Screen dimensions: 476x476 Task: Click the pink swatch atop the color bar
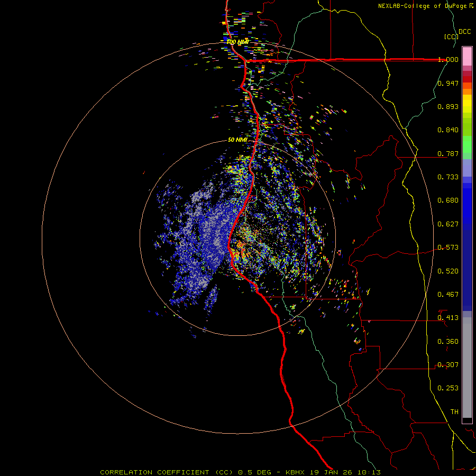point(467,56)
